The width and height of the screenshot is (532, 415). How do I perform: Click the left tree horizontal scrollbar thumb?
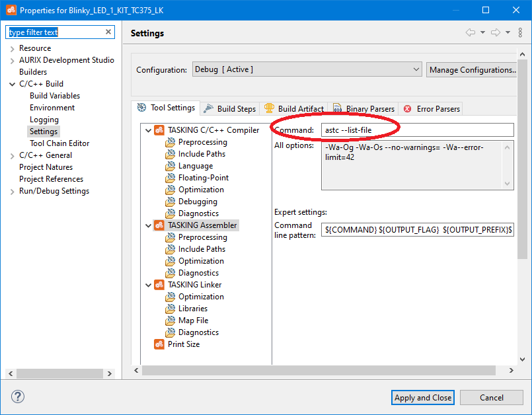59,373
